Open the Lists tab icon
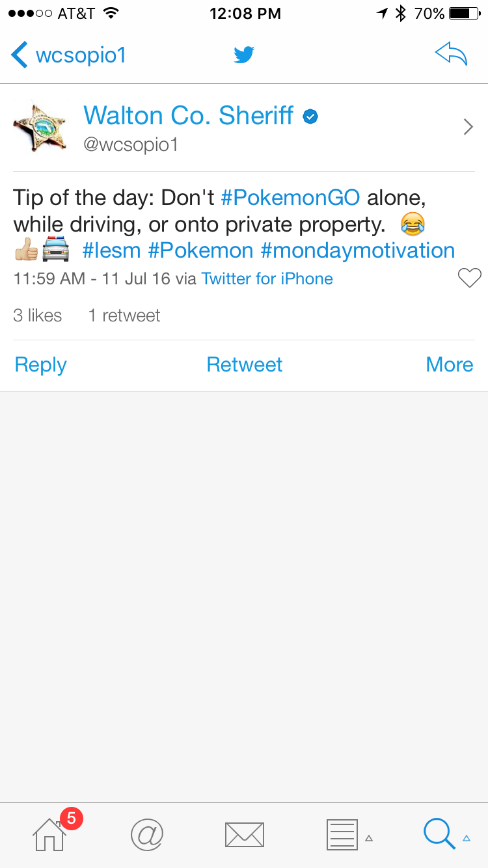488x868 pixels. click(x=342, y=835)
